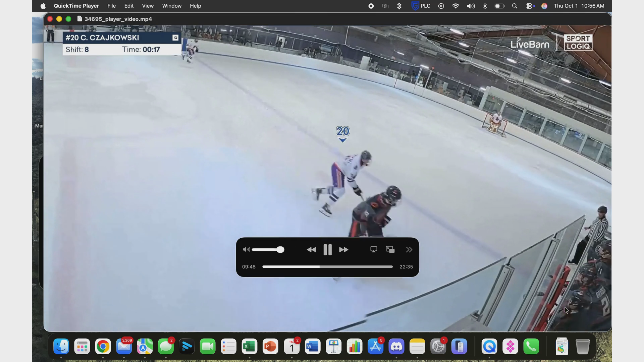This screenshot has height=362, width=644.
Task: Open the View menu
Action: [x=148, y=6]
